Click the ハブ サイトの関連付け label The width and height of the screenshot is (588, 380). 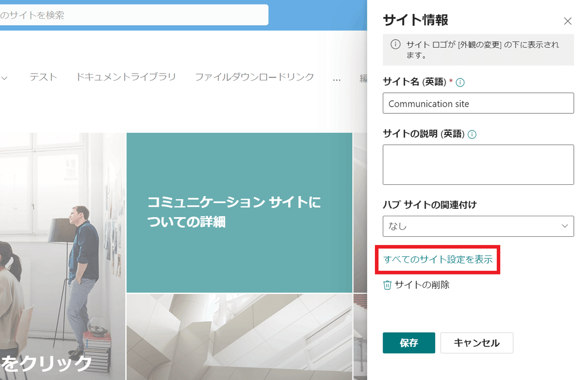click(x=430, y=204)
